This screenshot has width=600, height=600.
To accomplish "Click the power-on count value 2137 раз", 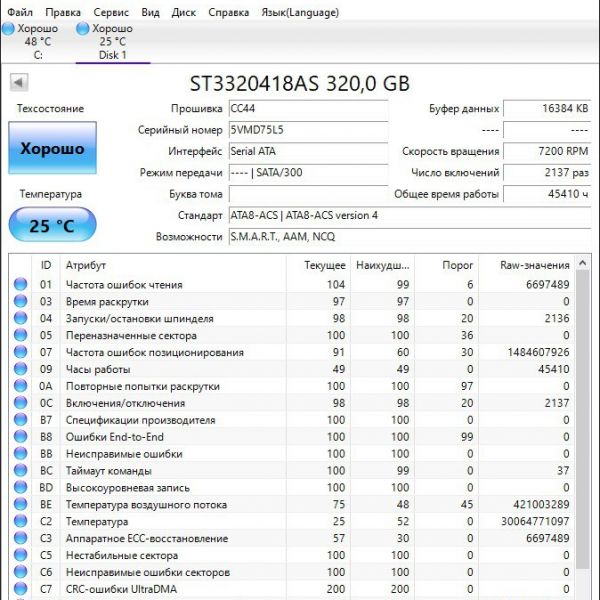I will coord(547,173).
